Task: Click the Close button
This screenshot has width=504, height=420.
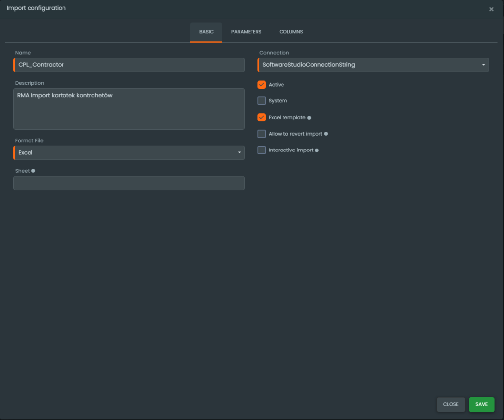Action: pyautogui.click(x=450, y=404)
